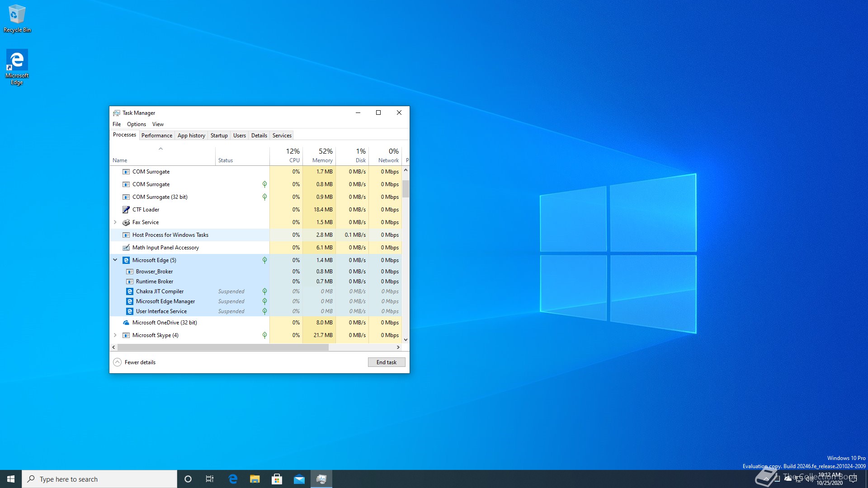The height and width of the screenshot is (488, 868).
Task: Select the Runtime Broker process row
Action: pos(256,282)
